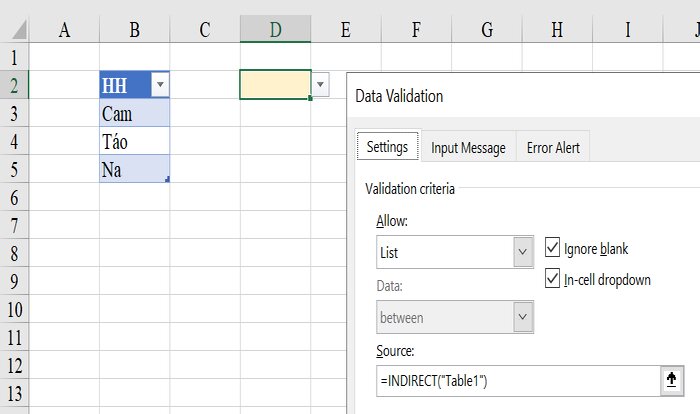Open the Settings tab
The image size is (700, 414).
388,146
